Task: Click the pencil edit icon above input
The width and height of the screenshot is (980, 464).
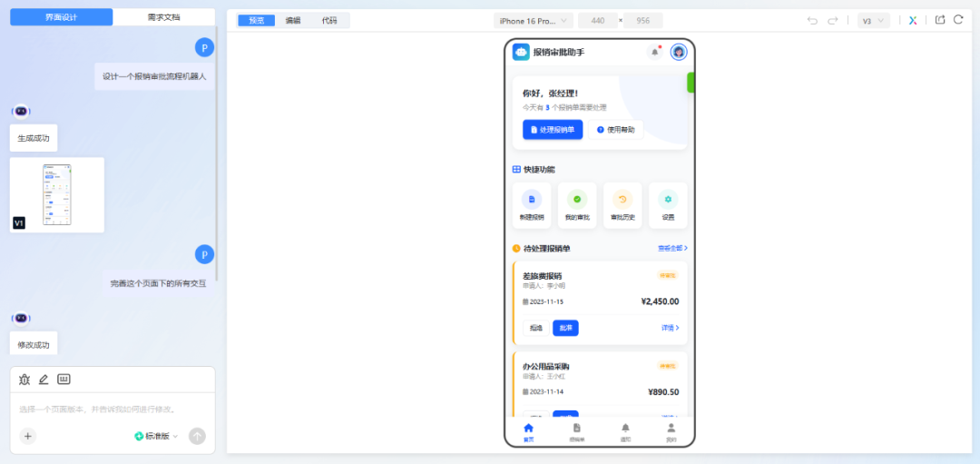Action: click(x=44, y=379)
